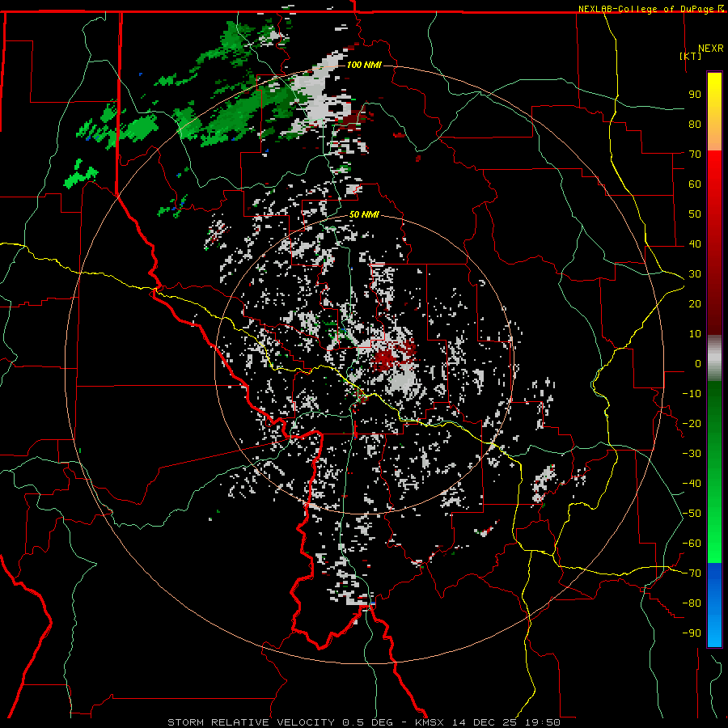
Task: Click the 14 DEC 25 19:50 timestamp
Action: coord(505,722)
